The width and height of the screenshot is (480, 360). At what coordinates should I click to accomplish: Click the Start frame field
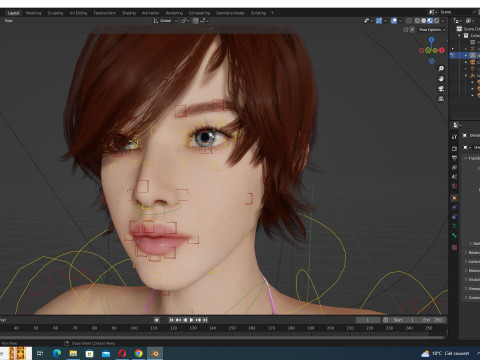coord(404,320)
